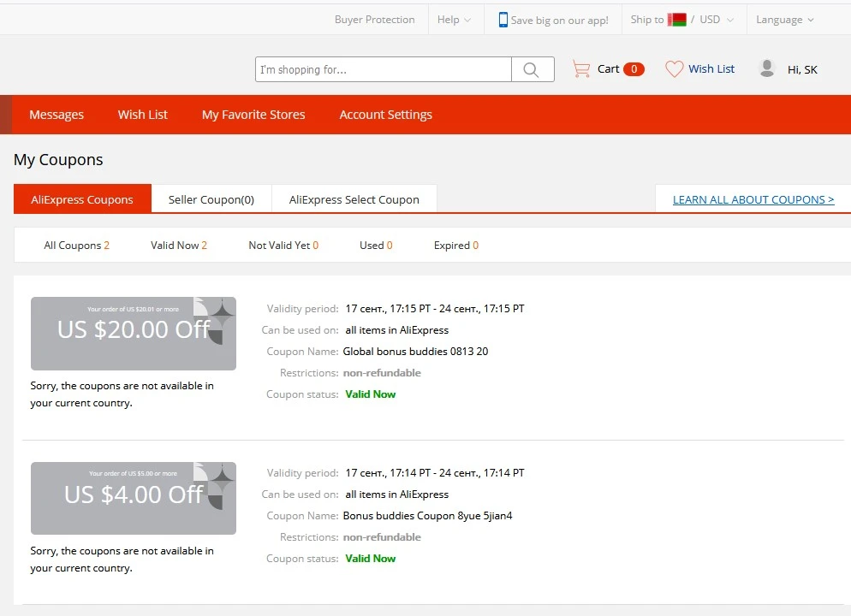Screen dimensions: 851x616
Task: Click Valid Now status of $4.00 coupon
Action: tap(371, 559)
